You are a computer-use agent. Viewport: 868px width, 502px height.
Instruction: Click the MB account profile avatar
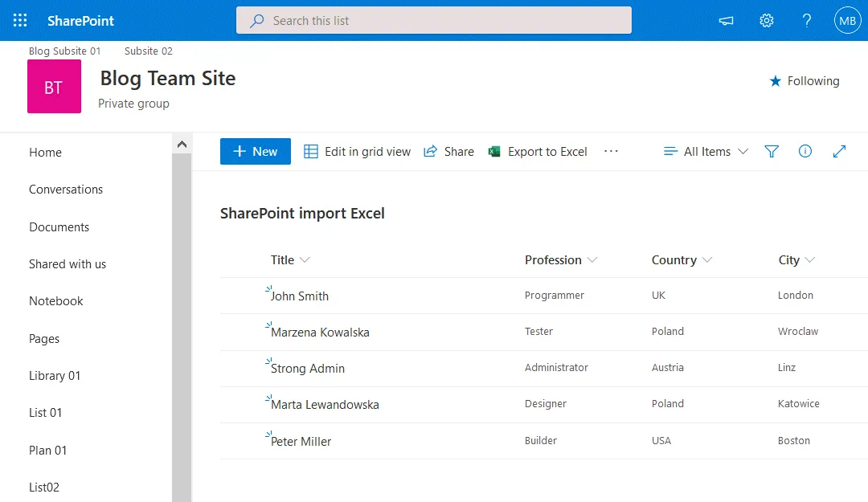847,21
